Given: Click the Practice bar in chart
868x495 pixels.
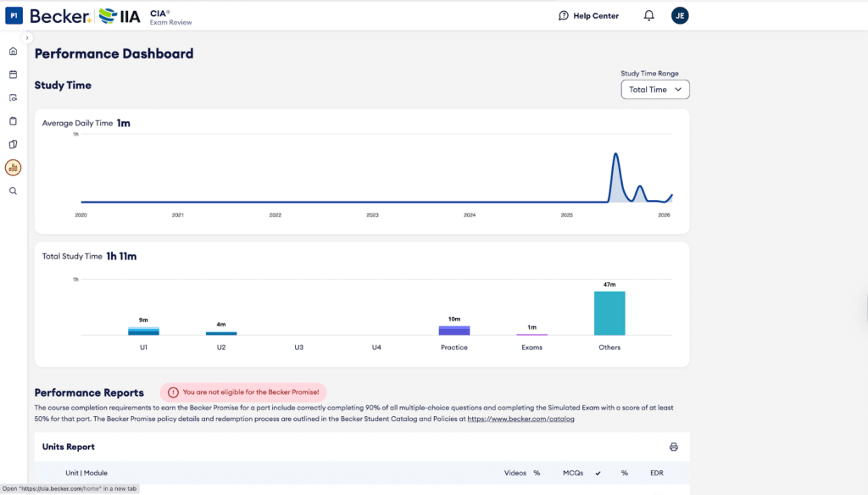Looking at the screenshot, I should (x=453, y=330).
